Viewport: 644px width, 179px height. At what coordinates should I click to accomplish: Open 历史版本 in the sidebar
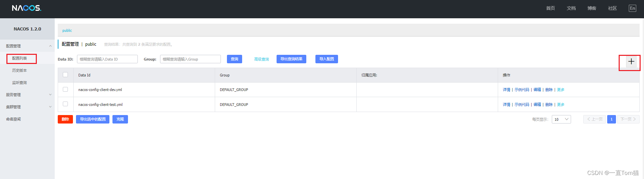click(x=20, y=70)
